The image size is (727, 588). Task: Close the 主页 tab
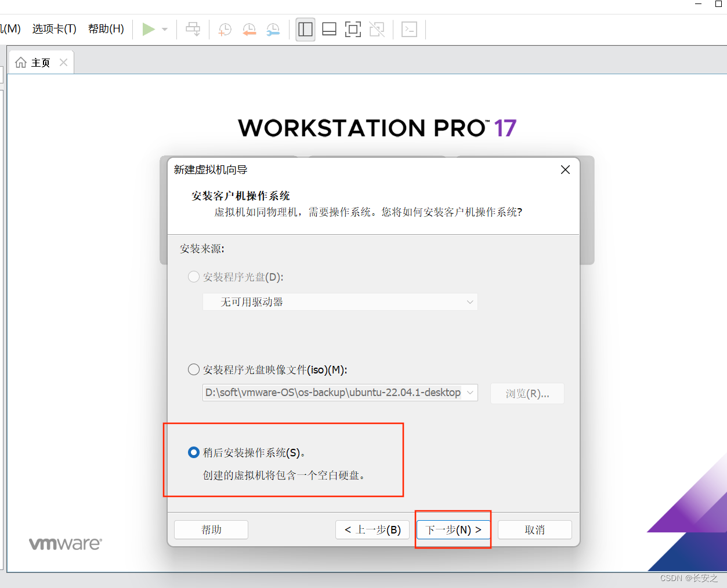point(63,62)
